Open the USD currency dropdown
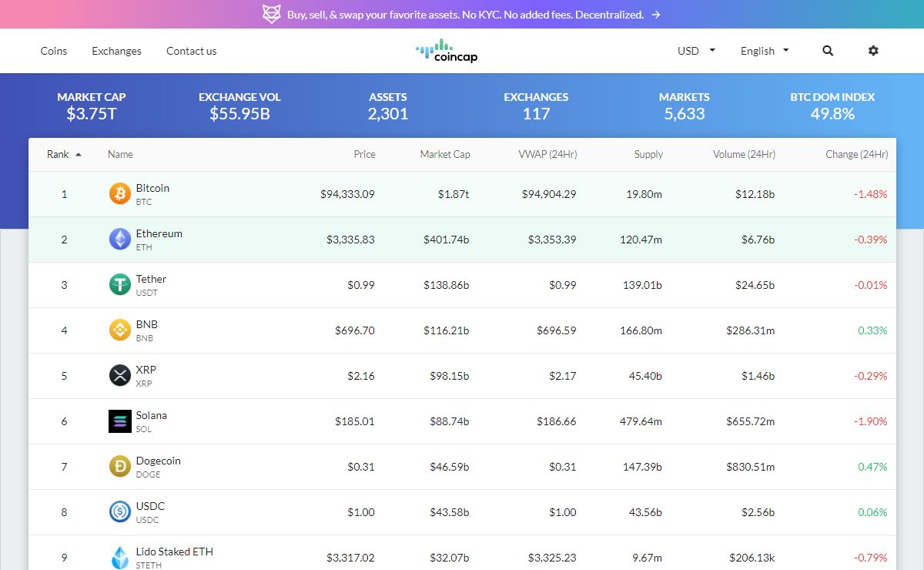The height and width of the screenshot is (570, 924). point(696,51)
